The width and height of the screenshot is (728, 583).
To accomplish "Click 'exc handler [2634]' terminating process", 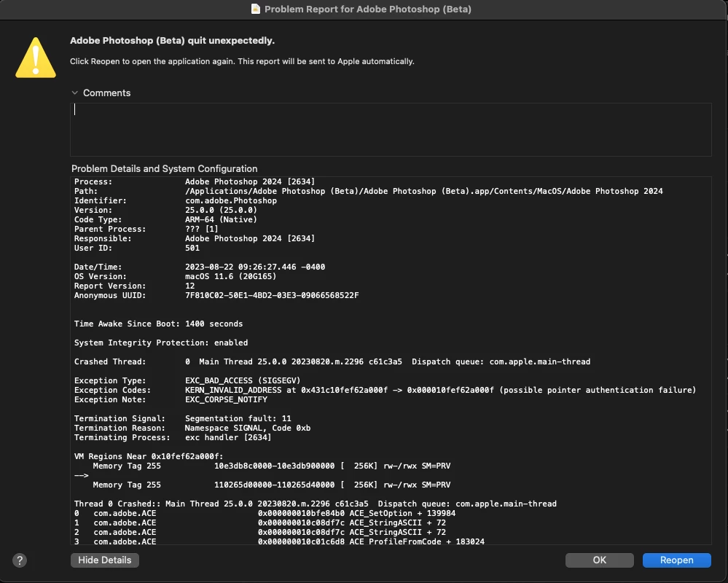I will (228, 437).
